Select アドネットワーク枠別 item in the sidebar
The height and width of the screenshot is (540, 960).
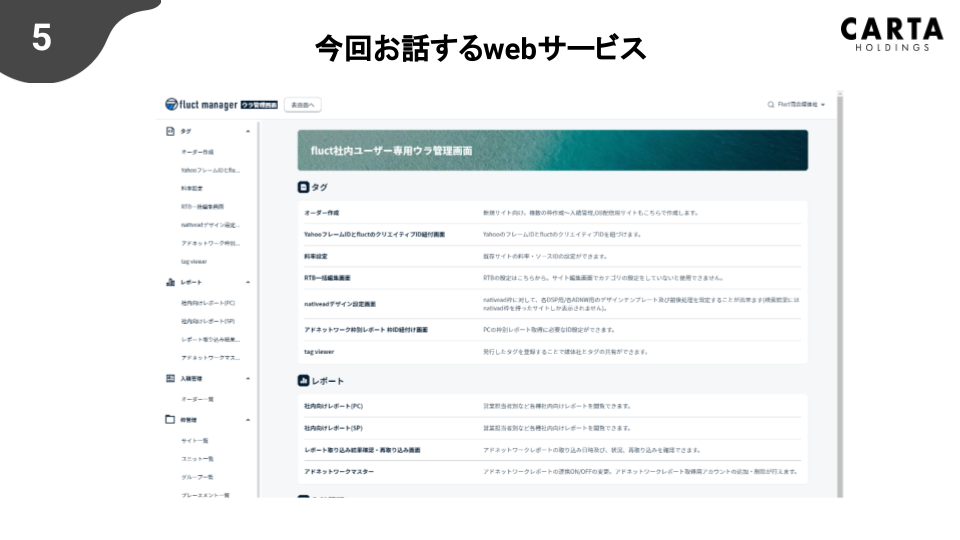tap(210, 244)
